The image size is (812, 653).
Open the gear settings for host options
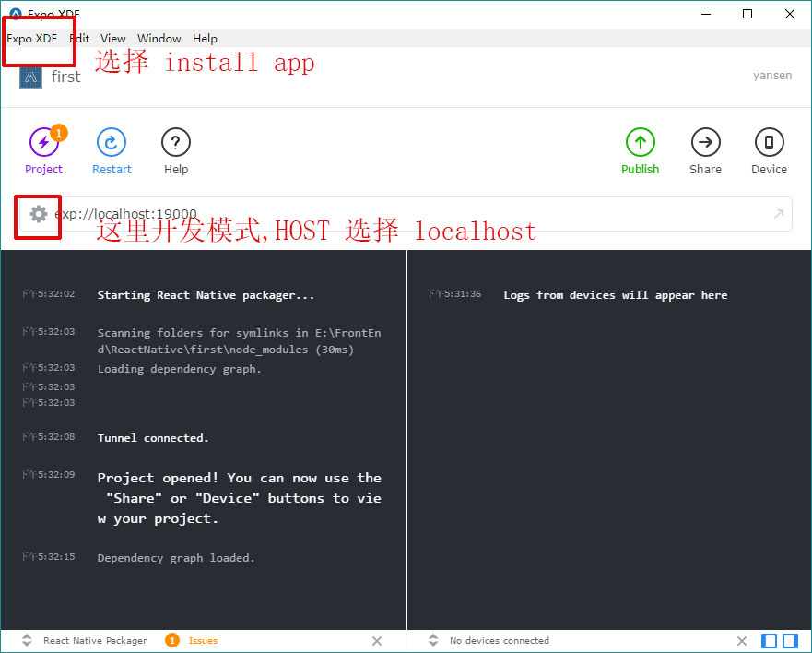(x=39, y=214)
